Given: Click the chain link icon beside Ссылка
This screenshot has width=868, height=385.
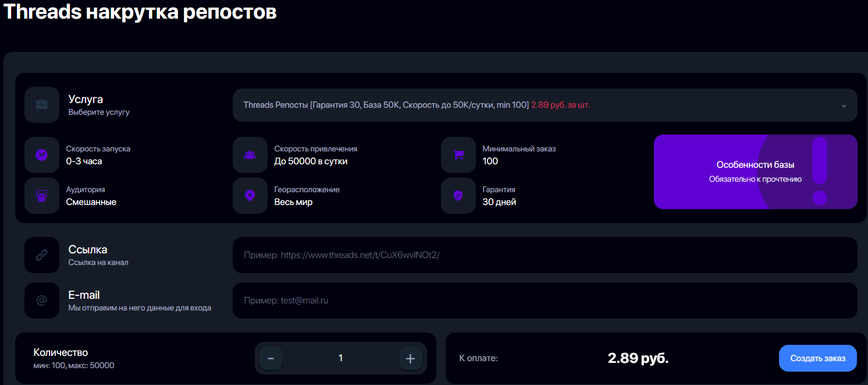Looking at the screenshot, I should [42, 255].
